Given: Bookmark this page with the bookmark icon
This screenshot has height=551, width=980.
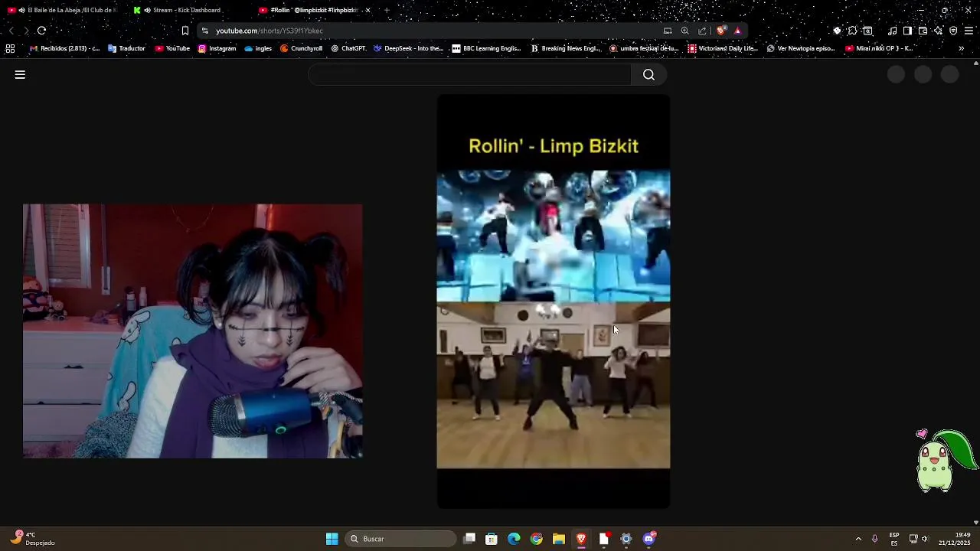Looking at the screenshot, I should 185,31.
